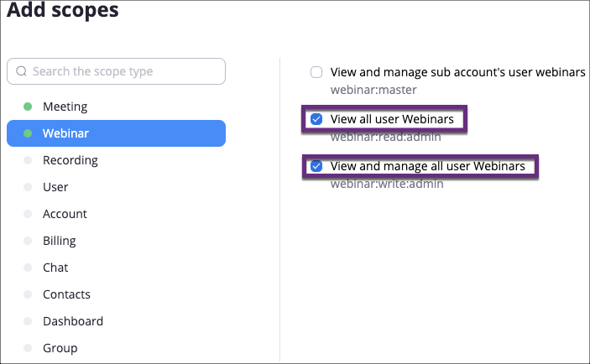
Task: Click the grey dot beside User
Action: click(x=28, y=187)
